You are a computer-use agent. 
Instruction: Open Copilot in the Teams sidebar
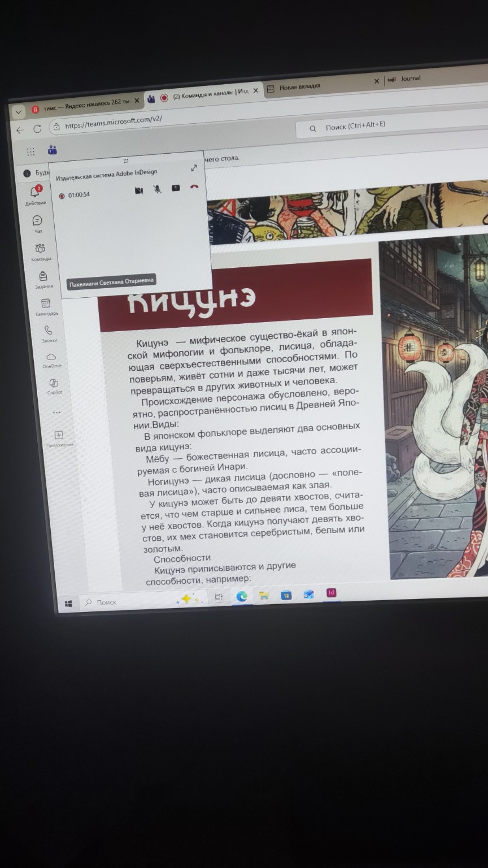53,383
